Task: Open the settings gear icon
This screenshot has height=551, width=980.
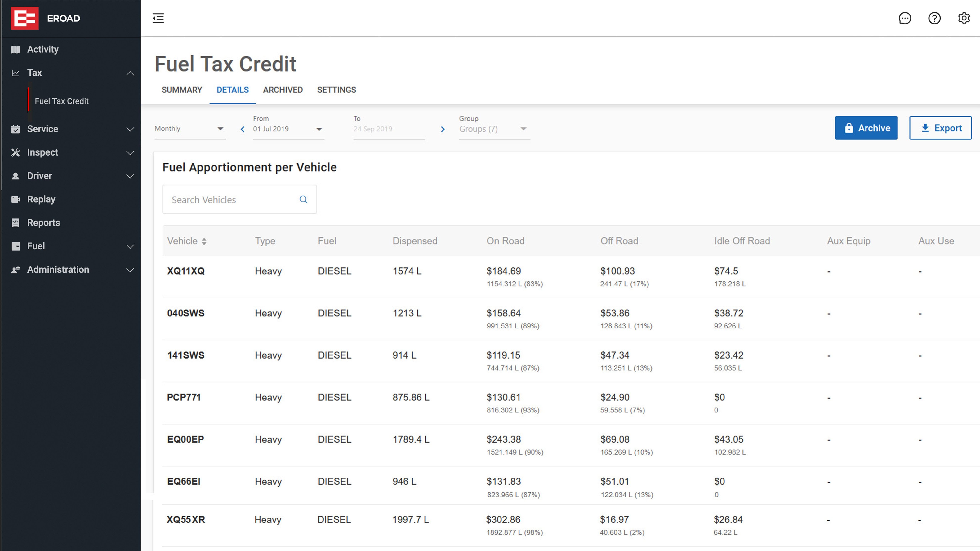Action: click(x=964, y=18)
